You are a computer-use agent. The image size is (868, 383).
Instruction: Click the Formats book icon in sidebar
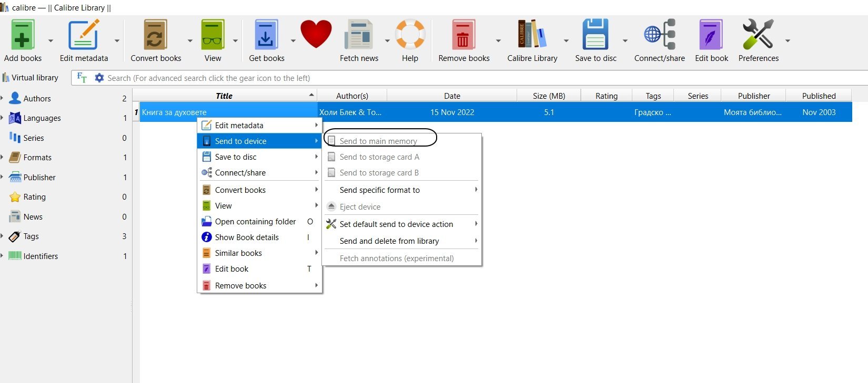15,157
